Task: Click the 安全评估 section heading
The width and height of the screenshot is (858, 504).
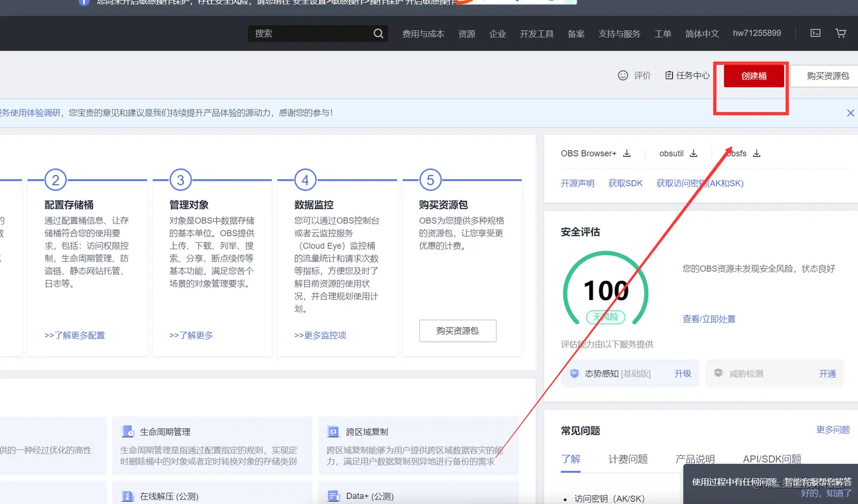Action: tap(581, 232)
